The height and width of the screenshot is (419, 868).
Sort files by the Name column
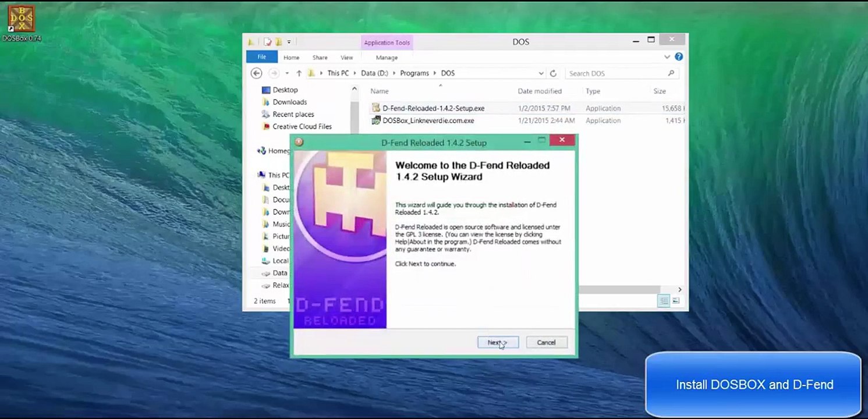click(x=380, y=91)
